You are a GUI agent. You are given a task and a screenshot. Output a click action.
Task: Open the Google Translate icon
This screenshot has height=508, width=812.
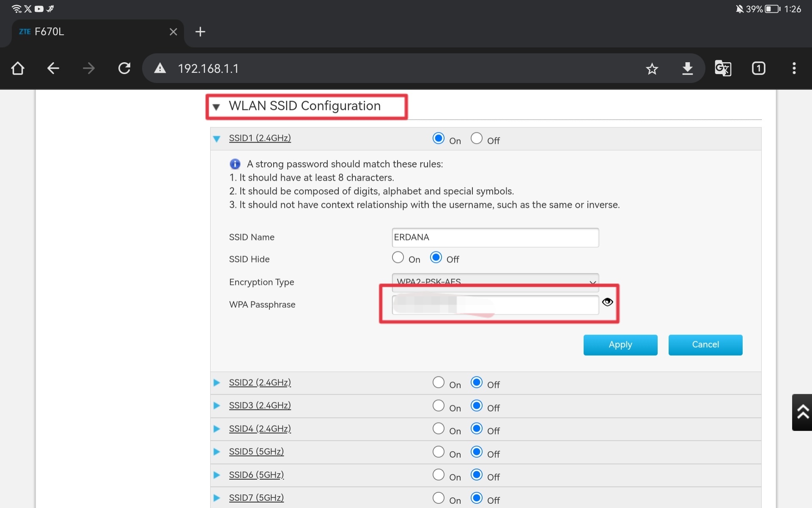723,68
